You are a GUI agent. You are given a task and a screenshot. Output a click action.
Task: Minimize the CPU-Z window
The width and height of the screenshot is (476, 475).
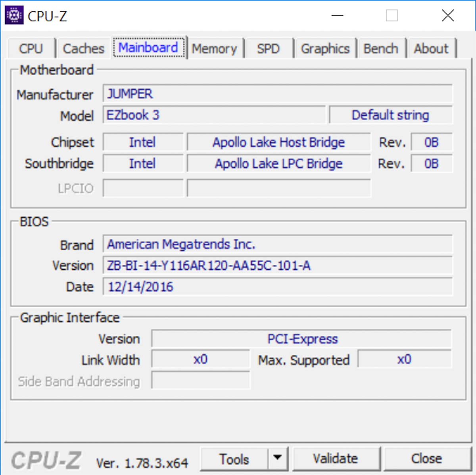point(338,15)
